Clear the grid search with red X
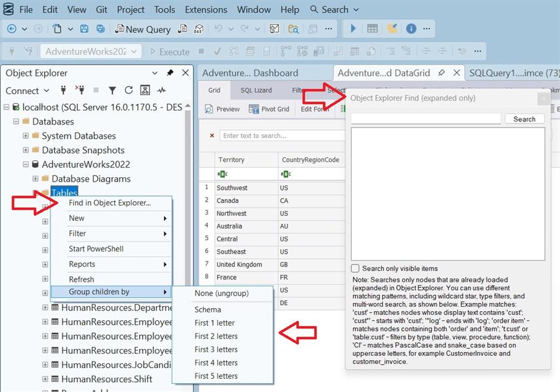This screenshot has height=392, width=560. click(212, 136)
